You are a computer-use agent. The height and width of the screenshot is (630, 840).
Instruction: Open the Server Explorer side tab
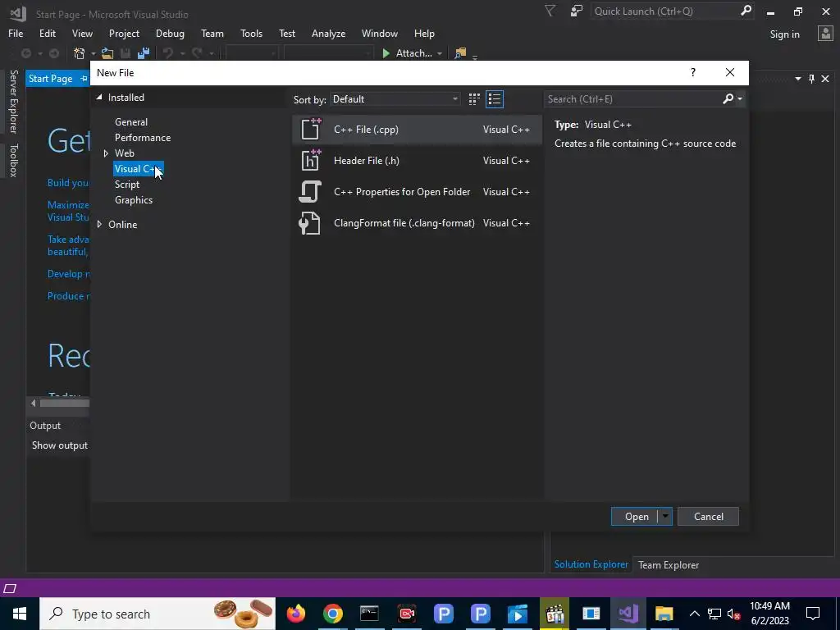coord(13,101)
